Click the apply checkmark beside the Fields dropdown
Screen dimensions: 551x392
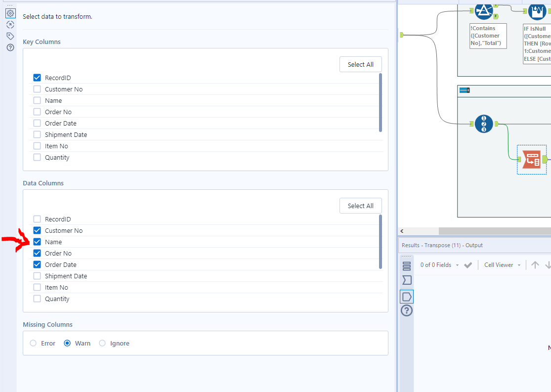pyautogui.click(x=468, y=264)
